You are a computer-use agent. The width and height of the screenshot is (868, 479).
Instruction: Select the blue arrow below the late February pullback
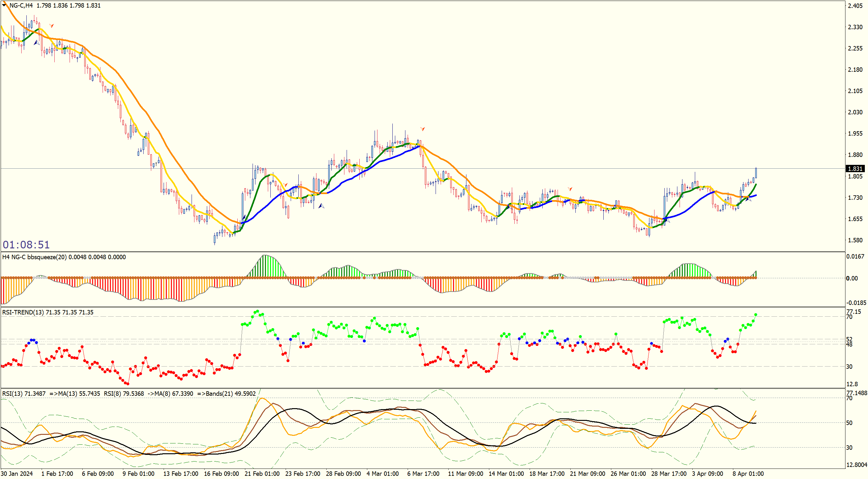321,206
